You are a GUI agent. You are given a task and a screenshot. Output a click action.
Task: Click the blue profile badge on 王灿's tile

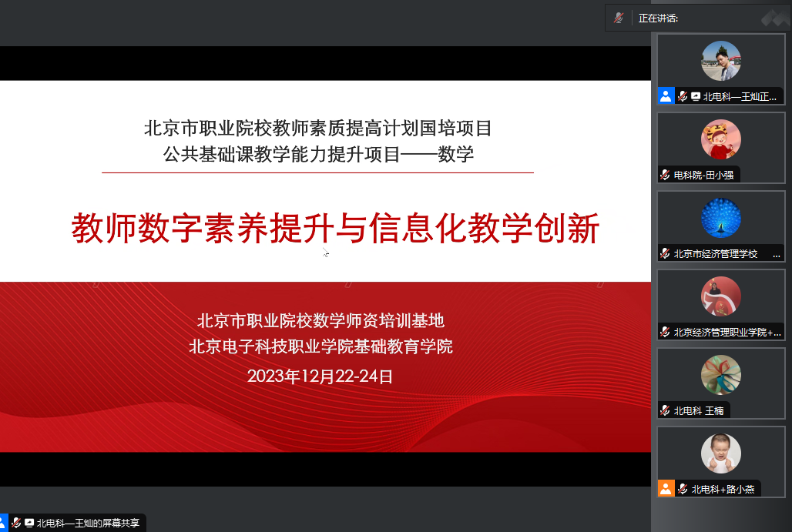(x=666, y=95)
